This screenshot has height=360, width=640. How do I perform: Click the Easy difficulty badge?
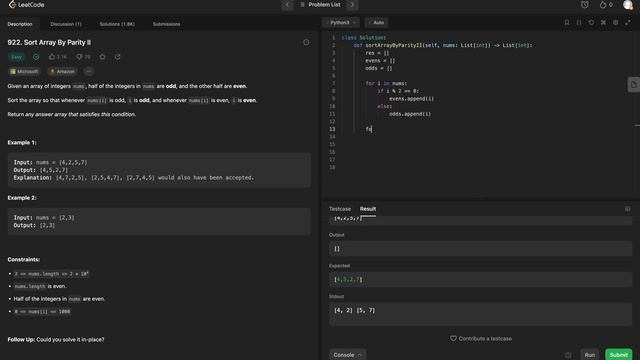(16, 57)
